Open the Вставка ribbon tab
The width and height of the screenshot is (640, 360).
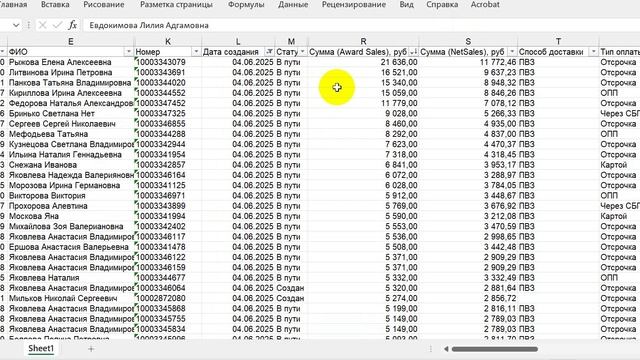coord(55,5)
